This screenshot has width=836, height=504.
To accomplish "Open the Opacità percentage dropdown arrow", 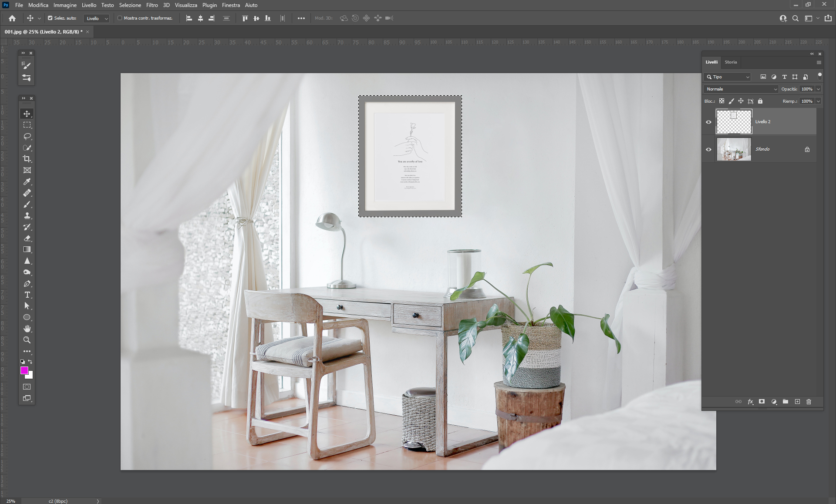I will (x=818, y=89).
